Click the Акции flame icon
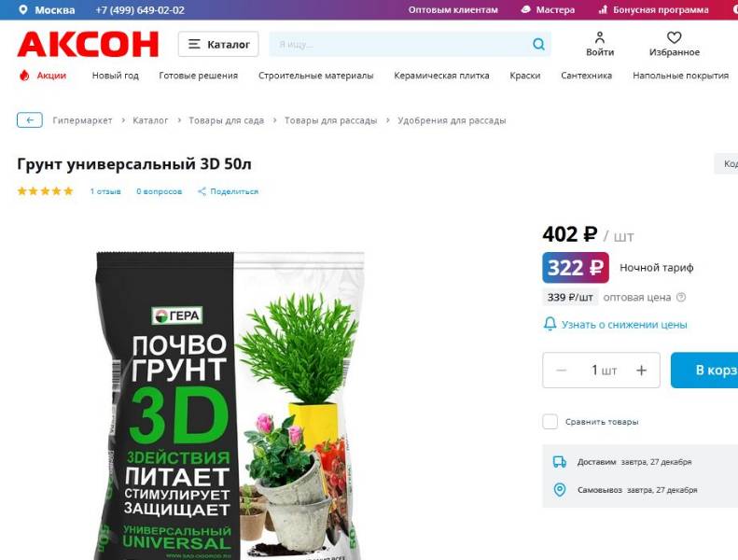The height and width of the screenshot is (560, 738). pos(24,76)
